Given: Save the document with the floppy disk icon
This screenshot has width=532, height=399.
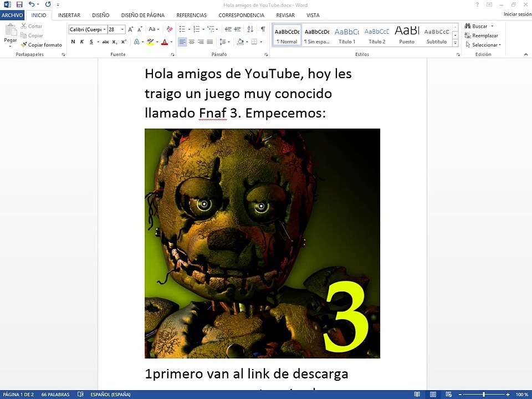Looking at the screenshot, I should [19, 4].
